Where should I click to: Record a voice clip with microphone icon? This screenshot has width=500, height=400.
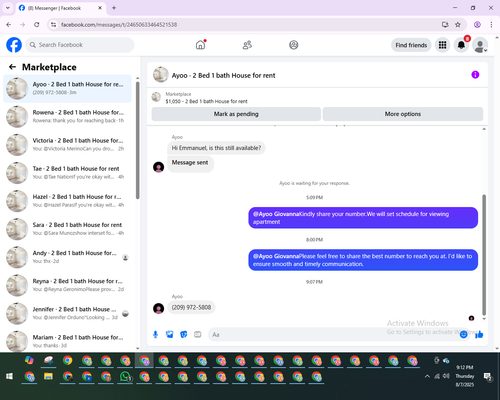click(x=155, y=334)
